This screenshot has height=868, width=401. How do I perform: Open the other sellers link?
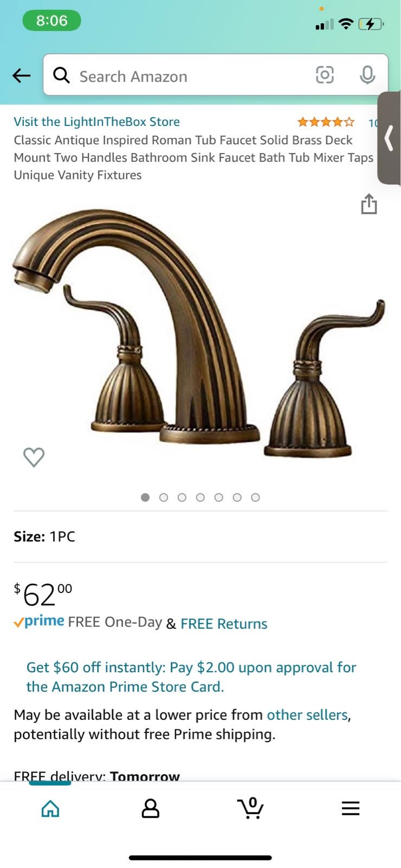pos(307,714)
